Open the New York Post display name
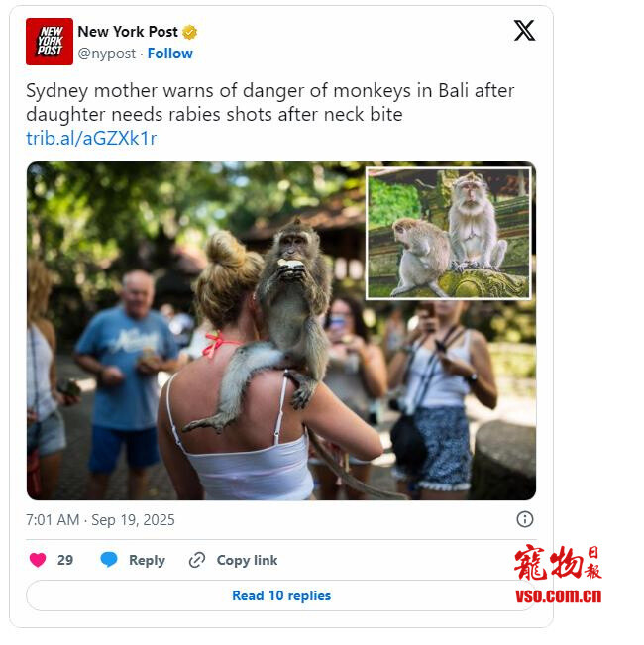This screenshot has width=644, height=645. coord(128,32)
